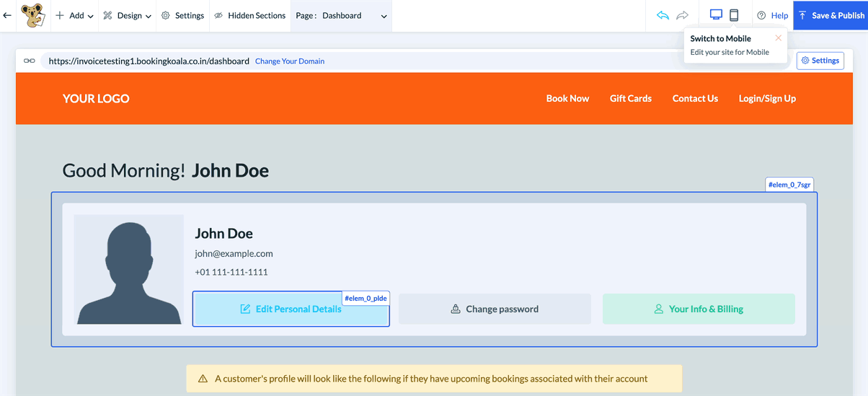Open Contact Us navigation item
Image resolution: width=868 pixels, height=396 pixels.
695,98
